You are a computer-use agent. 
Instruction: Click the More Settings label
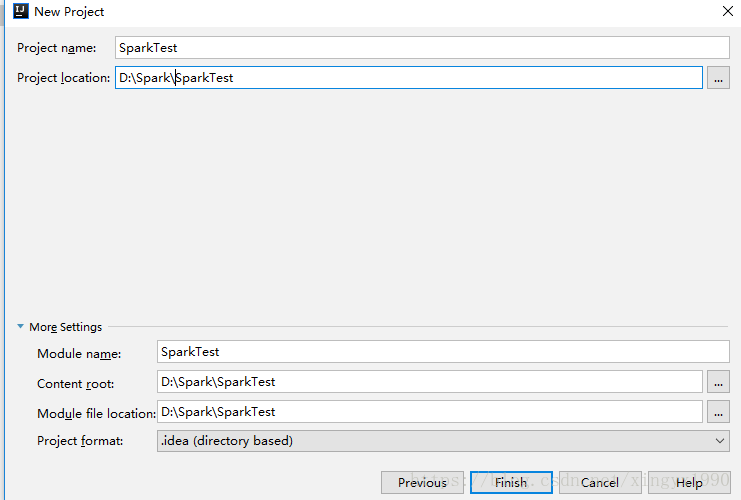(65, 327)
